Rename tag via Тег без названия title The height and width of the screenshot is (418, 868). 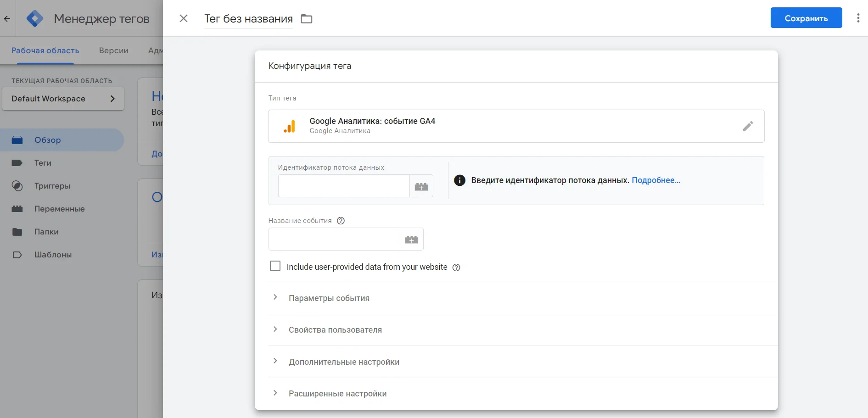248,19
